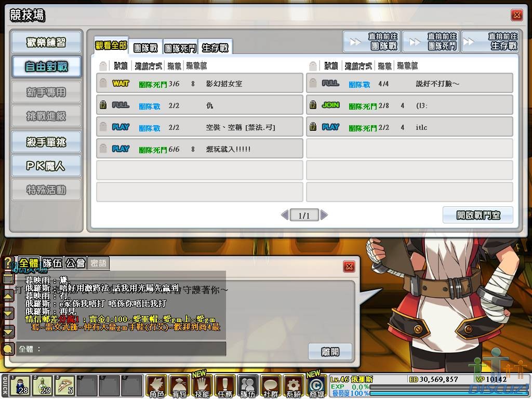
Task: Jump to chat bottom with underlined arrow
Action: (x=8, y=331)
